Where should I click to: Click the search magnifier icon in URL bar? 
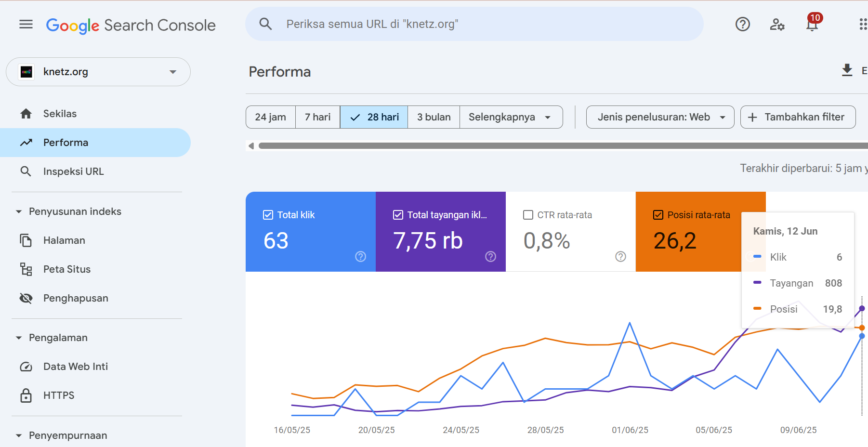point(265,24)
